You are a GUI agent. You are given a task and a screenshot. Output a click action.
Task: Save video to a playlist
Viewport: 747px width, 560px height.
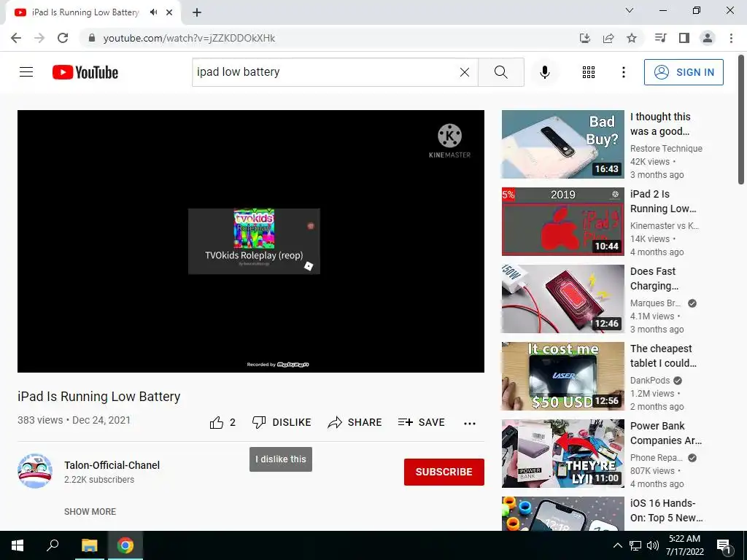click(422, 422)
